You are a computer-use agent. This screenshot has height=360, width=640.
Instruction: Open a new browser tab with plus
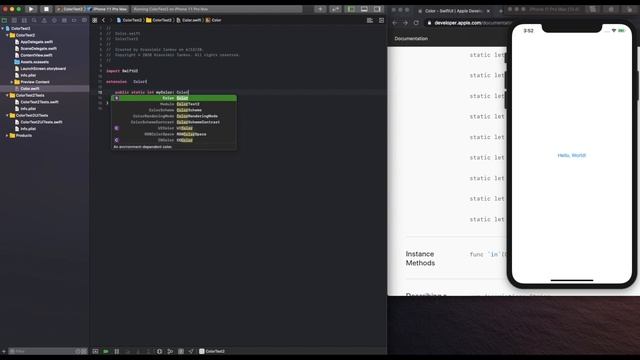(x=501, y=11)
